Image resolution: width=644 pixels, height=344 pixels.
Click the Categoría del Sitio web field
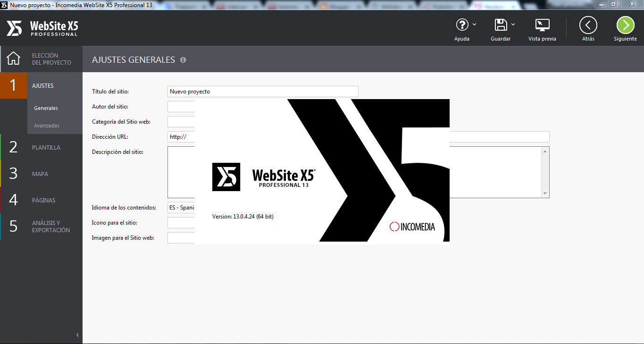coord(181,122)
